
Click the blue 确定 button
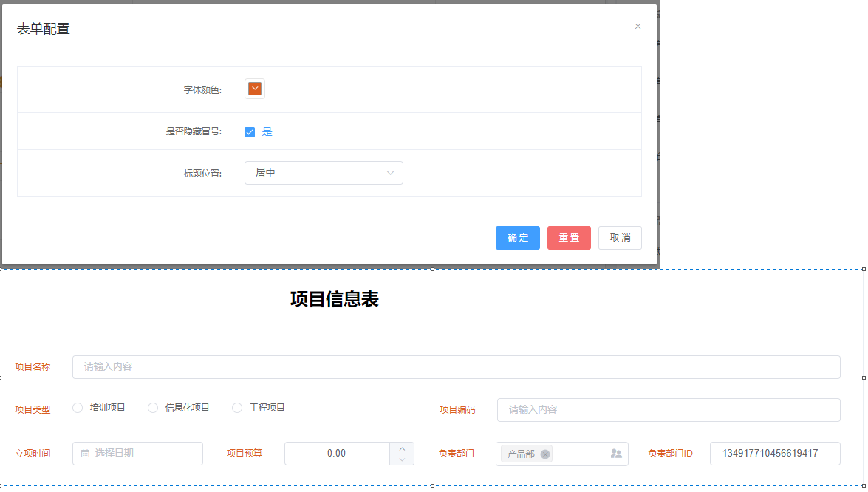[x=517, y=238]
